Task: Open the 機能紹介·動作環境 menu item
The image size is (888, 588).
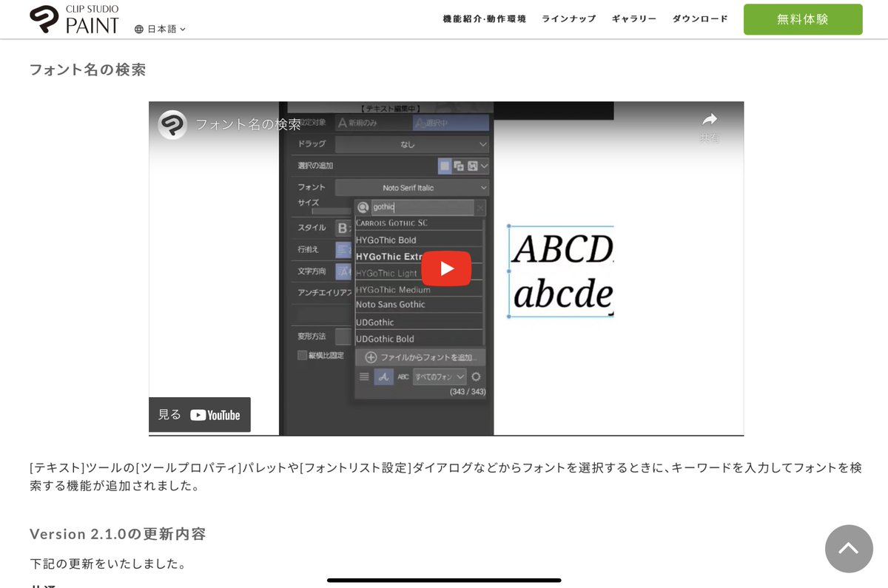Action: click(x=485, y=19)
